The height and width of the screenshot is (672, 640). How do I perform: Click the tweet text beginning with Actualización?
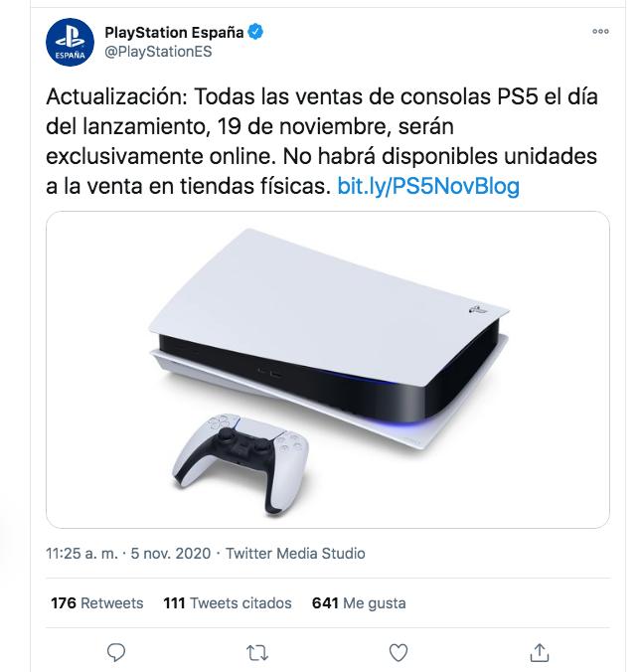321,141
